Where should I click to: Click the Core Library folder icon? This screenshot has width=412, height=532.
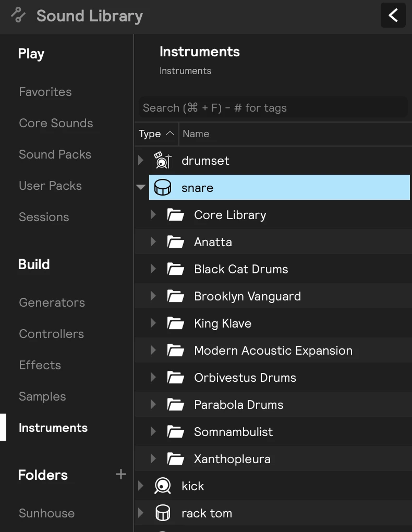[175, 215]
